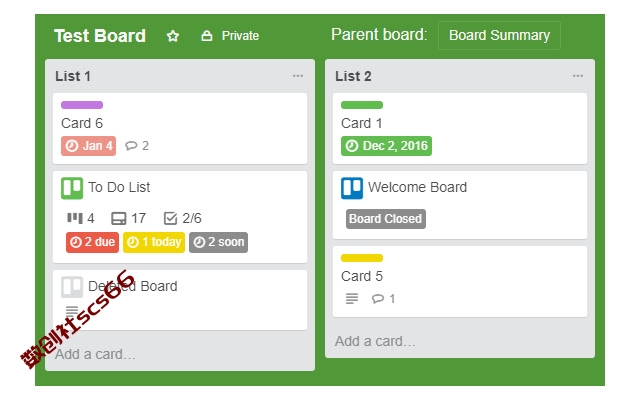The image size is (640, 400).
Task: Click the comment icon on Card 6
Action: [x=131, y=146]
